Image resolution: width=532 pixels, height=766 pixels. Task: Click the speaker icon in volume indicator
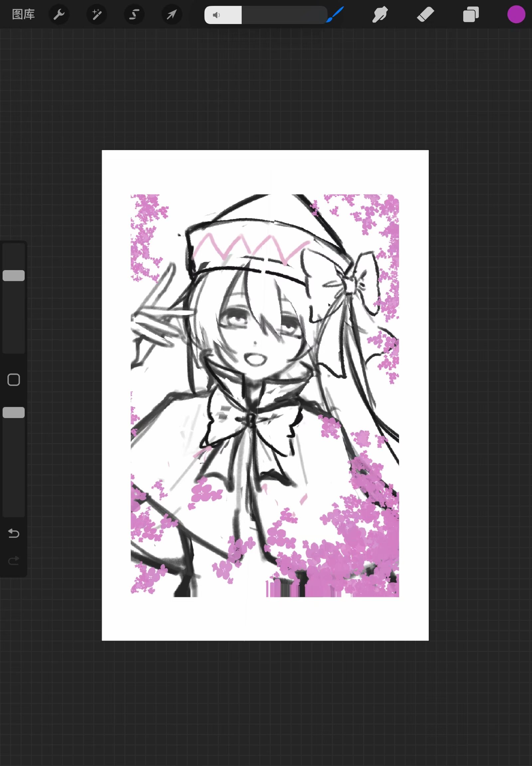pyautogui.click(x=216, y=15)
